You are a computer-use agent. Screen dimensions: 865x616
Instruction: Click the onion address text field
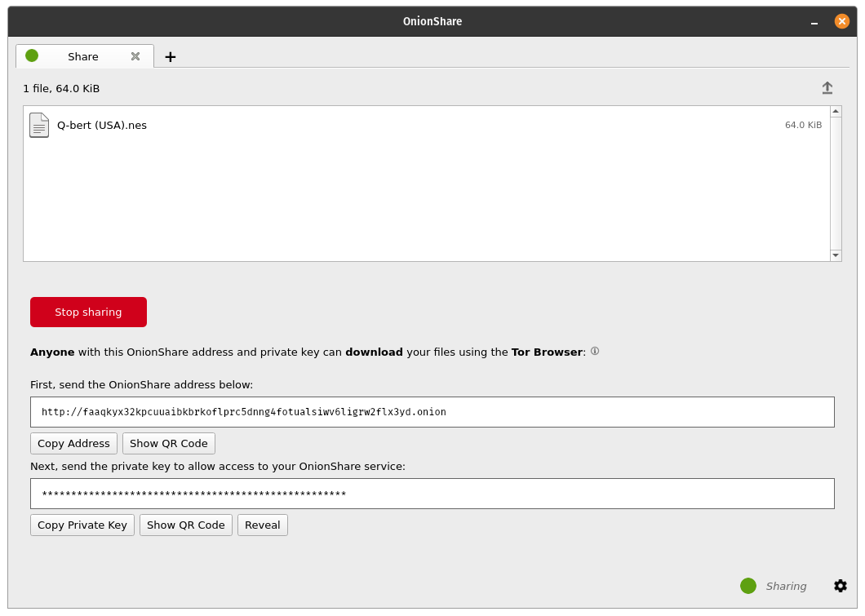pos(432,412)
